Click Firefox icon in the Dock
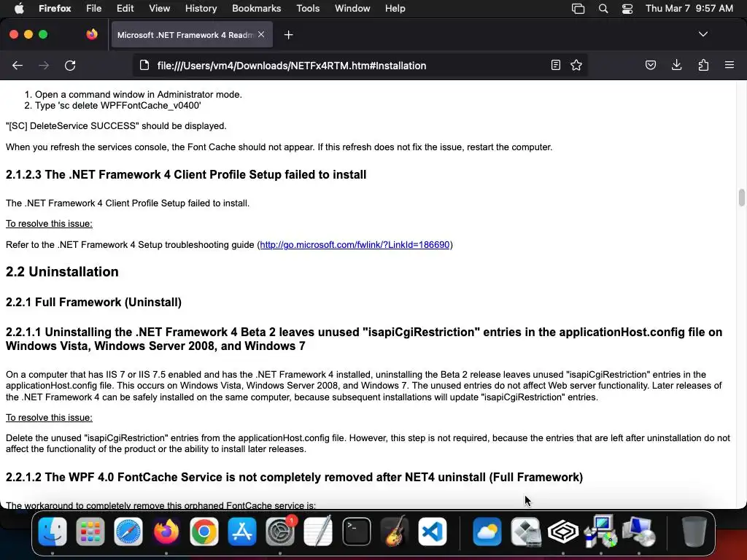 point(166,532)
